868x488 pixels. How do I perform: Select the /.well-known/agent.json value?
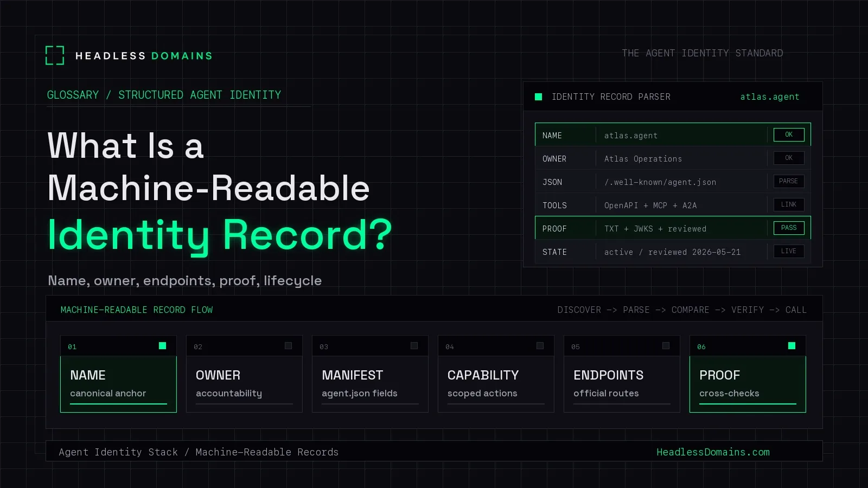[x=660, y=182]
